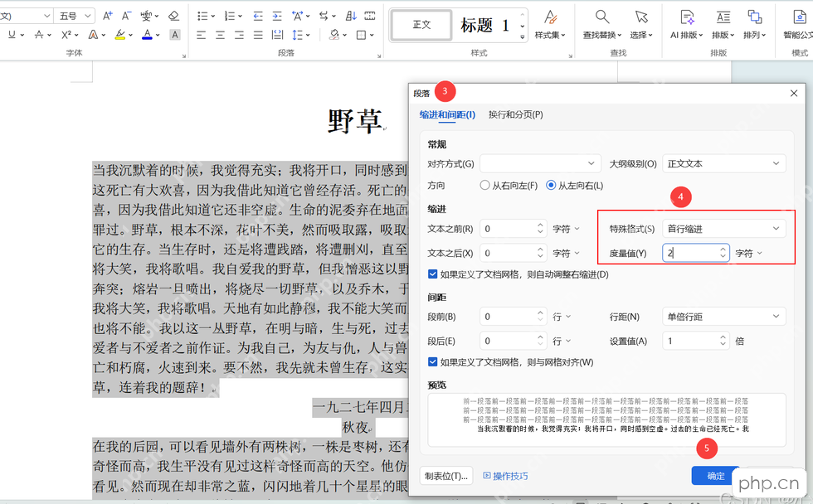Toggle align to document grid checkbox

[432, 361]
